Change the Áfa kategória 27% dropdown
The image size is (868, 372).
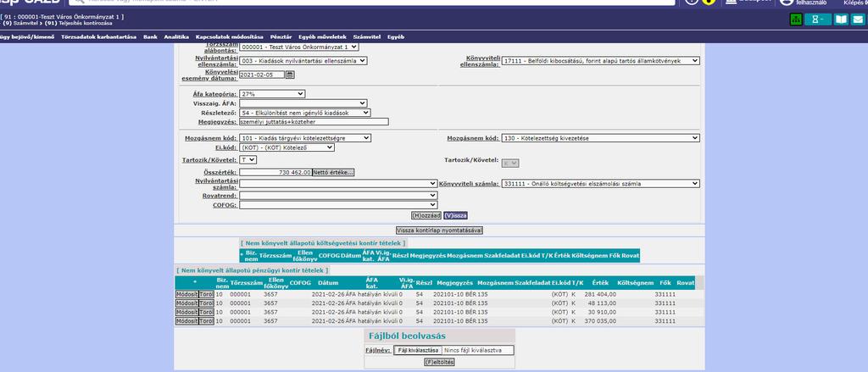coord(272,94)
